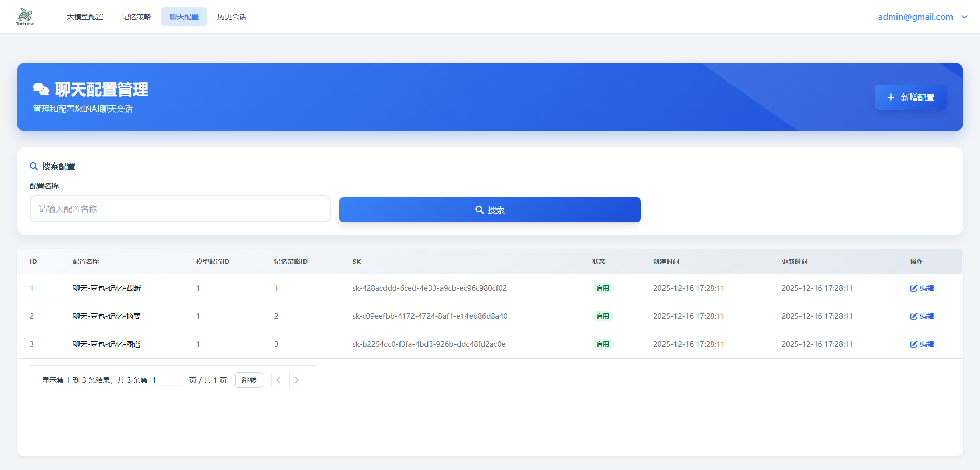Click the 模型配置ID column header
980x470 pixels.
[213, 262]
